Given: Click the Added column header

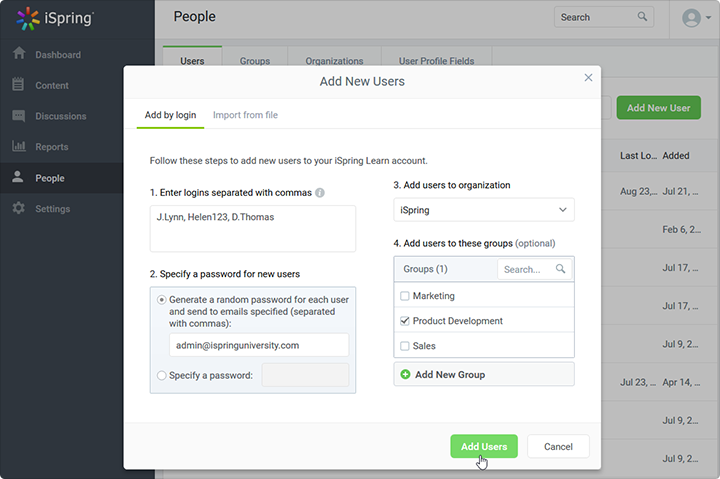Looking at the screenshot, I should 676,156.
